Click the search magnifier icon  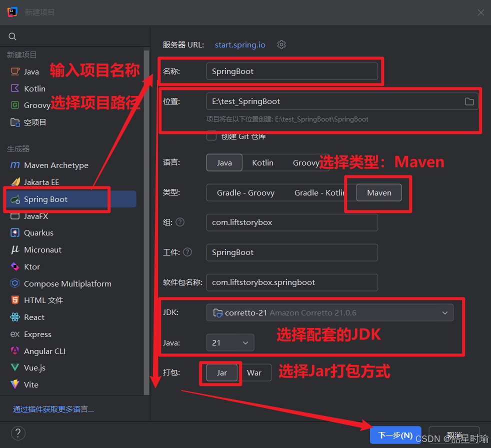(12, 36)
